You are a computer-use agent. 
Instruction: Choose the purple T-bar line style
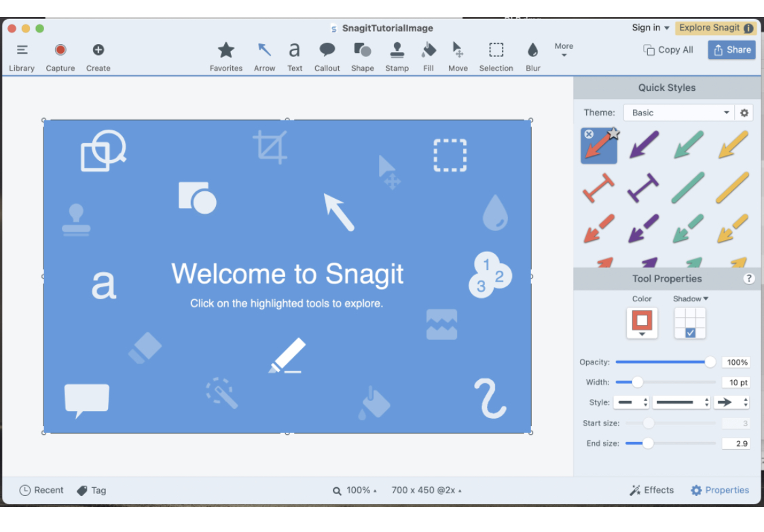pyautogui.click(x=644, y=187)
